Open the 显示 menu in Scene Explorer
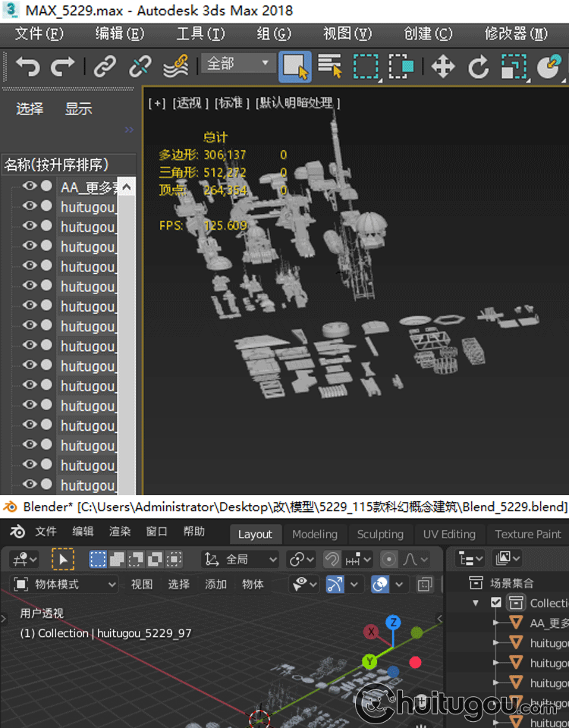569x728 pixels. (78, 108)
